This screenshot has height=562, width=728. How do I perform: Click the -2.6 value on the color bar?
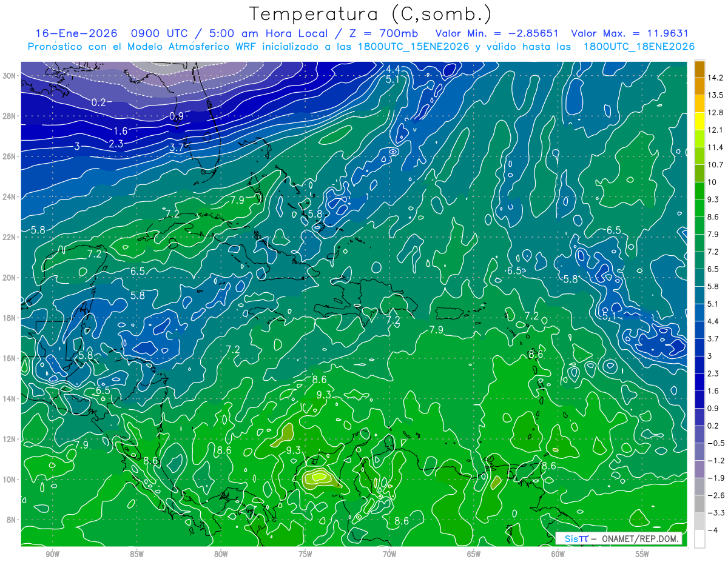716,495
